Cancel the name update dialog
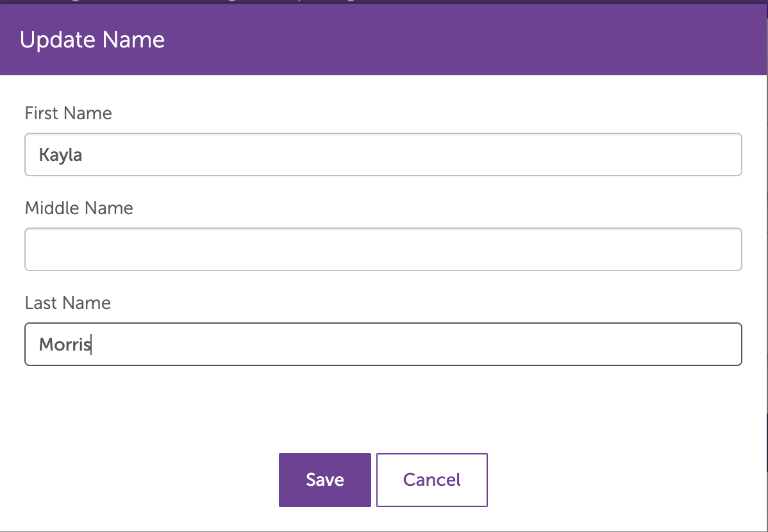This screenshot has height=532, width=768. pos(431,480)
